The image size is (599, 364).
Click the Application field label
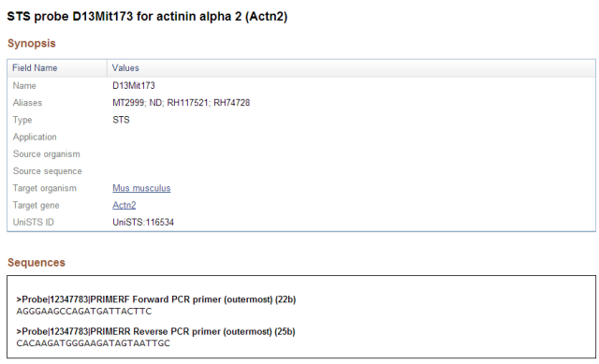pyautogui.click(x=35, y=137)
